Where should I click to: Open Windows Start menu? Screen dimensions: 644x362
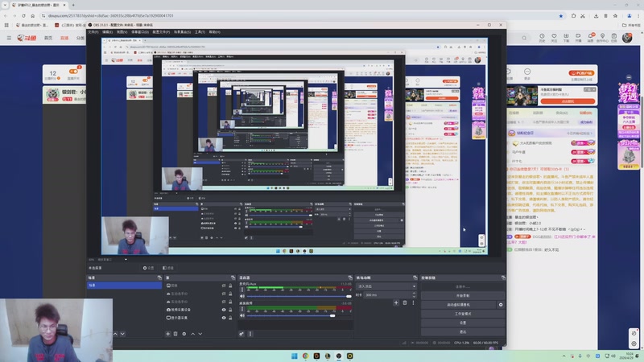(294, 356)
